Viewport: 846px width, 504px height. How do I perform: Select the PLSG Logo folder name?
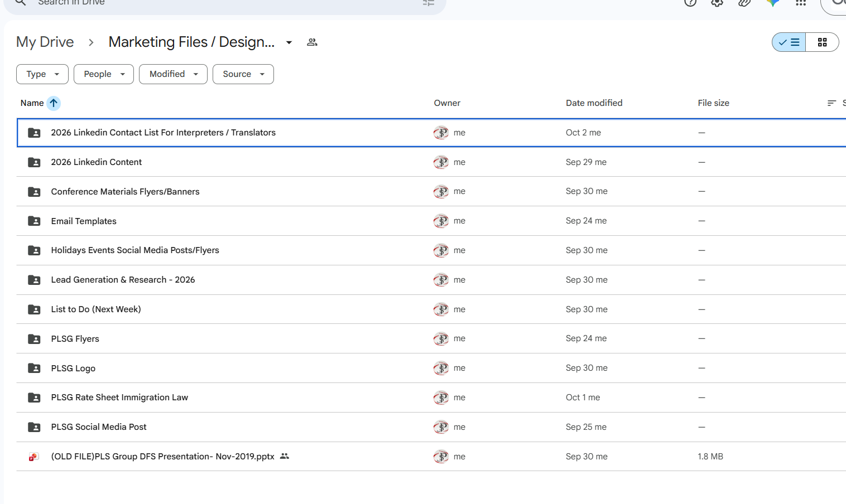click(x=73, y=369)
